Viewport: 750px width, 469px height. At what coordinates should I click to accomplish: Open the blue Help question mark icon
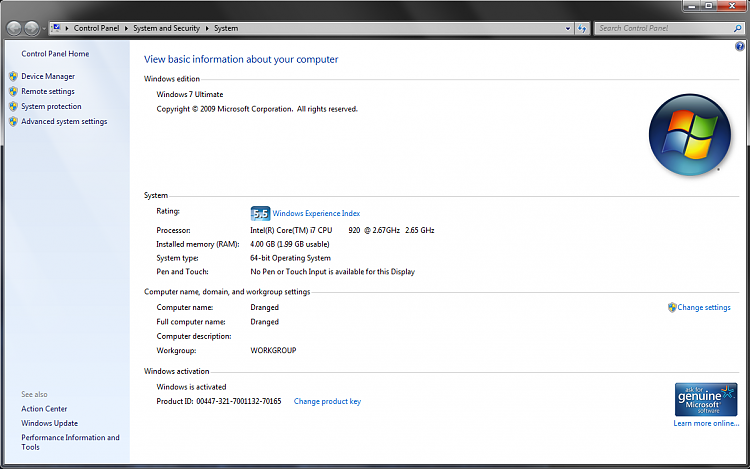point(739,46)
